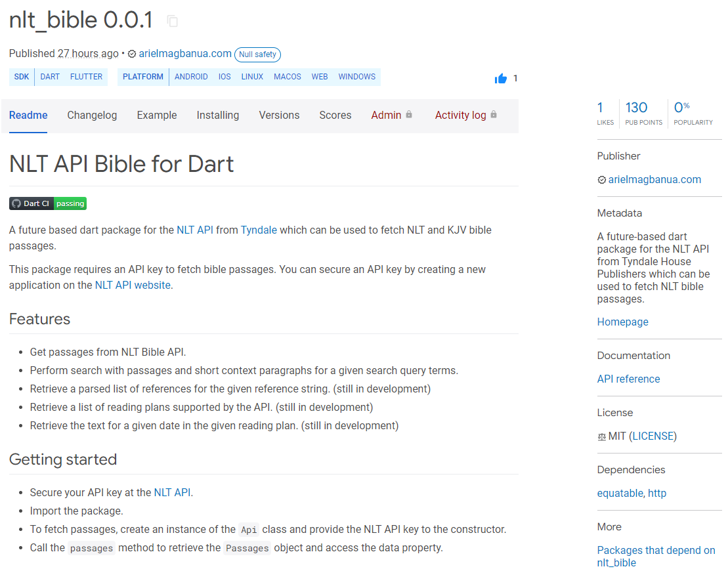Image resolution: width=728 pixels, height=571 pixels.
Task: Open NLT API link under Getting started
Action: tap(172, 492)
